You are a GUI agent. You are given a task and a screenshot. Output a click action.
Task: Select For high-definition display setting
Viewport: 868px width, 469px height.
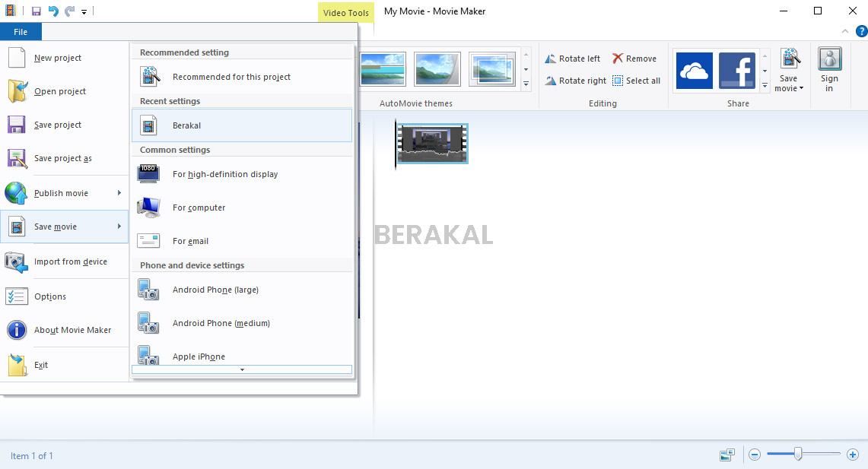pos(224,173)
